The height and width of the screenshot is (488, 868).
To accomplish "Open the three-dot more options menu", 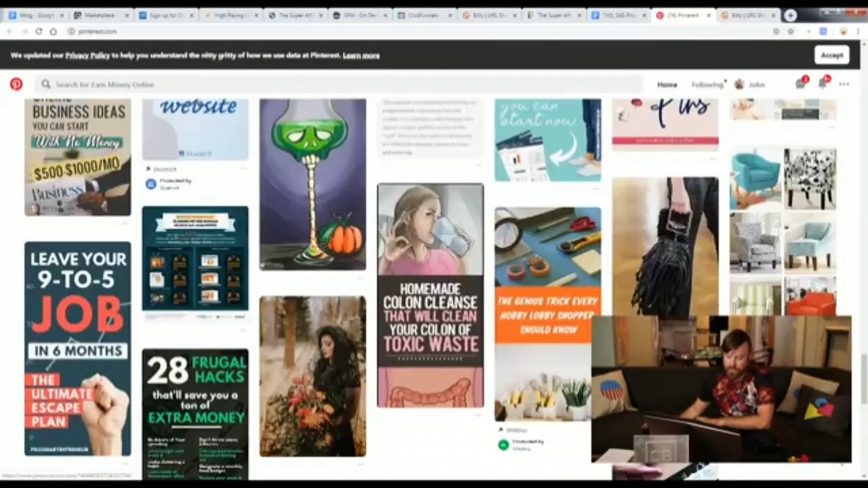I will pyautogui.click(x=844, y=84).
